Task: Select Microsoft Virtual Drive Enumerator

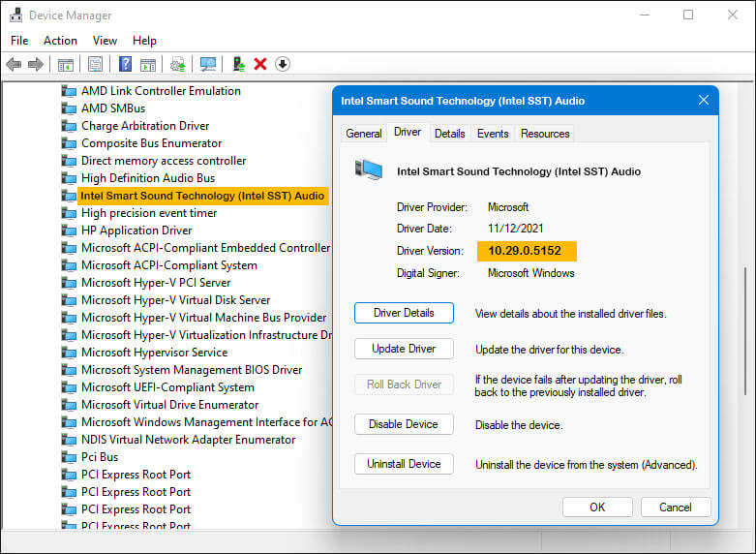Action: 169,405
